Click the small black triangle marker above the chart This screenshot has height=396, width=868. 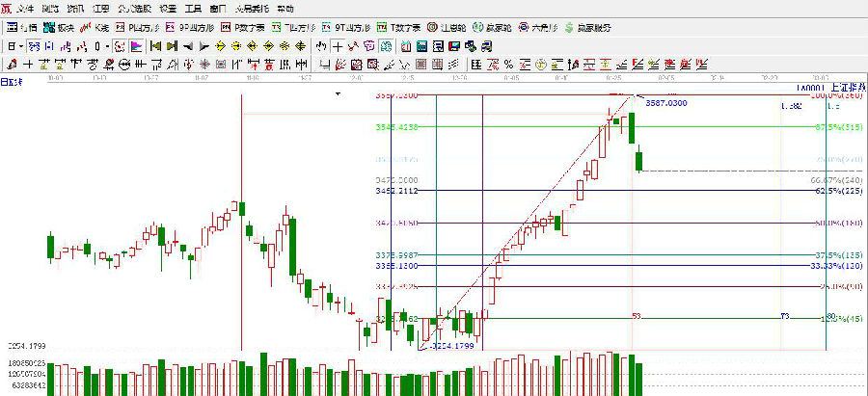point(338,94)
